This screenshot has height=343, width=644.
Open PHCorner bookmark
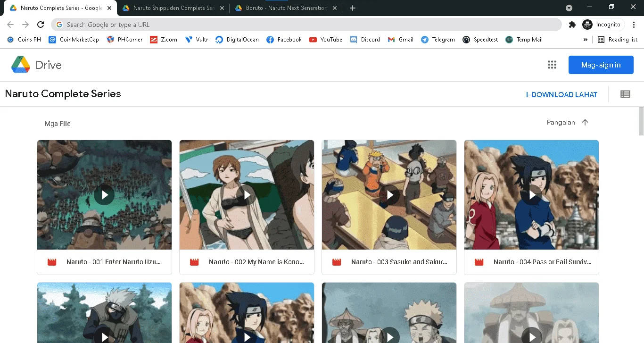click(124, 40)
